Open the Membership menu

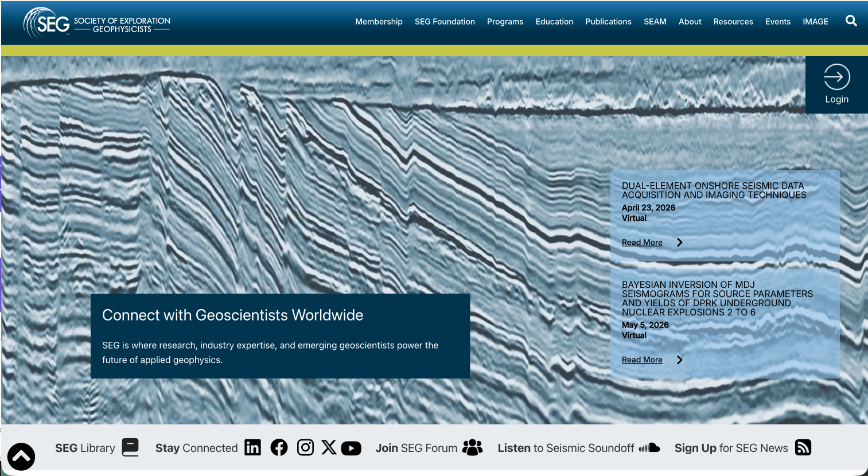click(379, 22)
